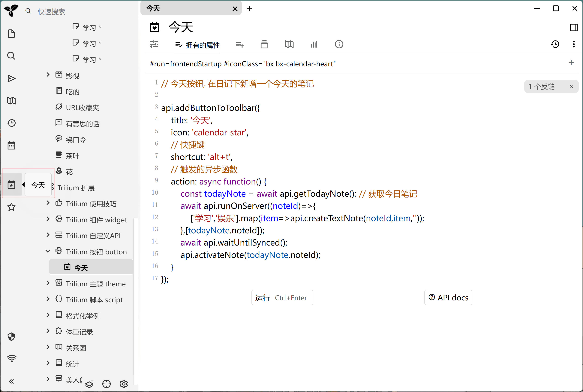Screen dimensions: 583x392
Task: Open similar notes bar chart icon
Action: tap(314, 44)
